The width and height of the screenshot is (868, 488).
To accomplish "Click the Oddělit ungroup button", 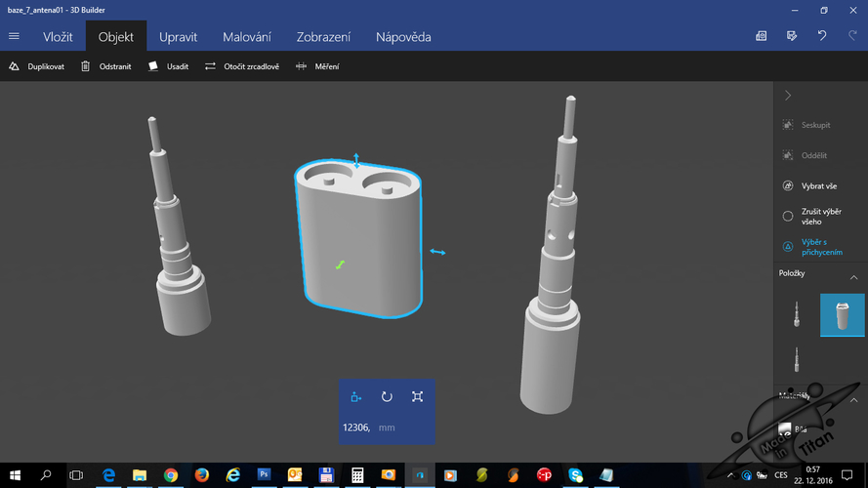I will point(805,155).
